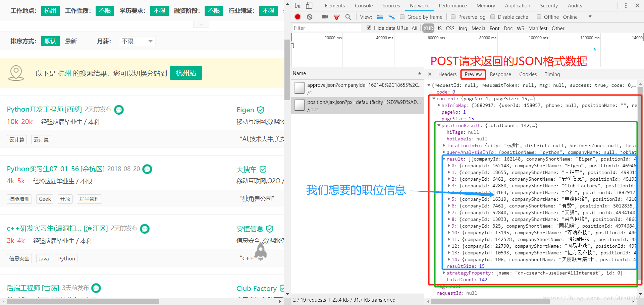Click chat icon beside Python实习生 job
Viewport: 644px width, 305px height.
pyautogui.click(x=147, y=169)
